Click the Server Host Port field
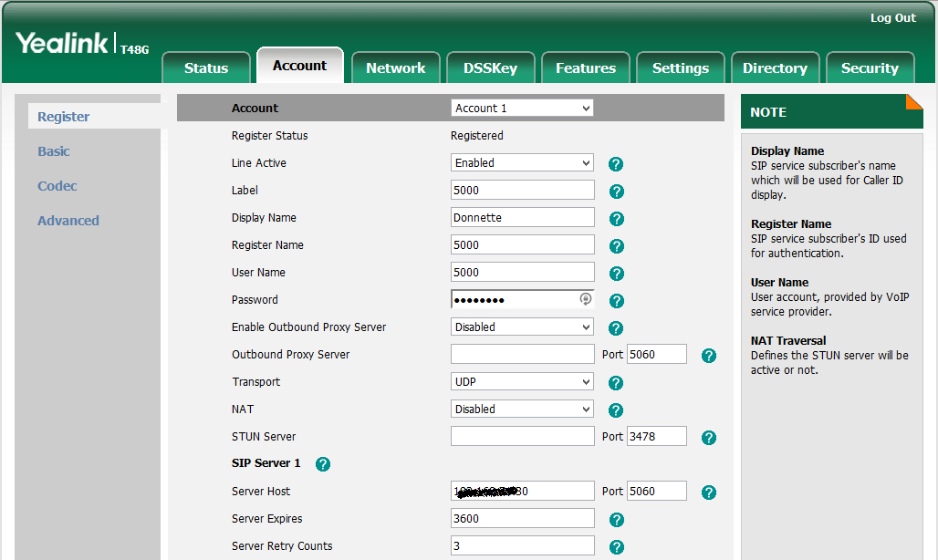This screenshot has width=938, height=560. pos(657,491)
